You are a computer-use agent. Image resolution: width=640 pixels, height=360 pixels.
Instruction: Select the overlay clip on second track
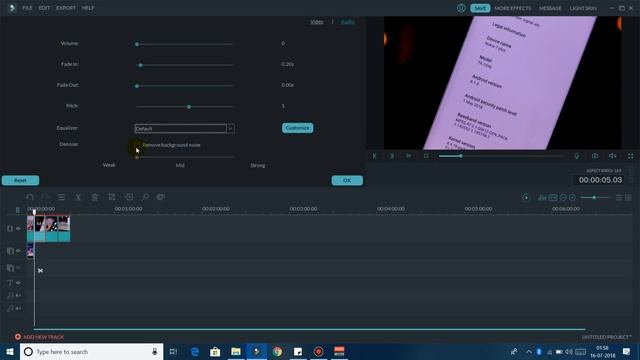[30, 251]
